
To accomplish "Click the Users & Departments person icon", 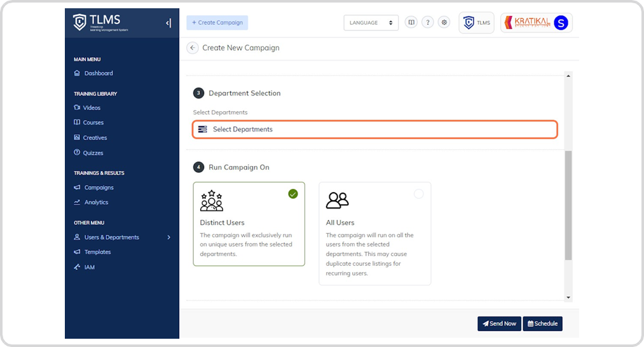I will pyautogui.click(x=77, y=237).
